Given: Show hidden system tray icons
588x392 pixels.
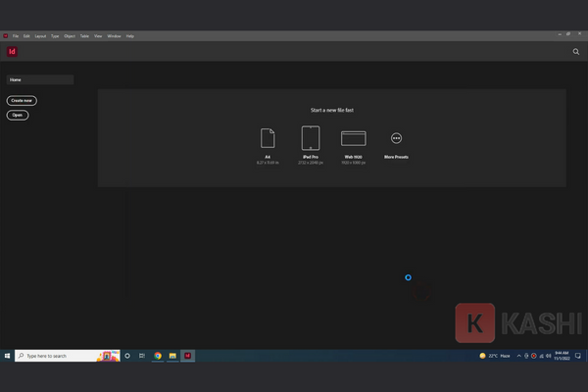Looking at the screenshot, I should 519,356.
